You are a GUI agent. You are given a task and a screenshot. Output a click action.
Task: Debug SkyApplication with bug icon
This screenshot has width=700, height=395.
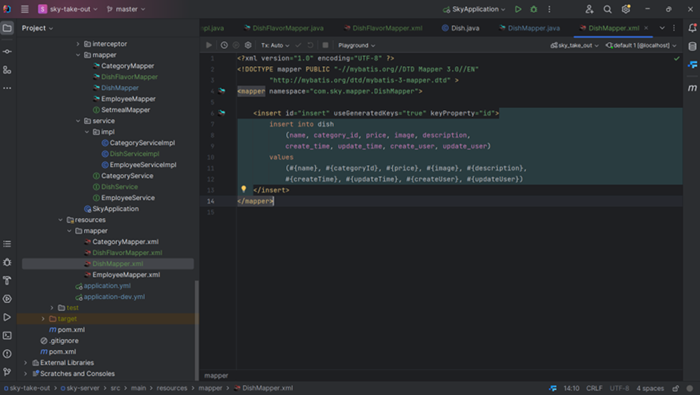pyautogui.click(x=533, y=9)
